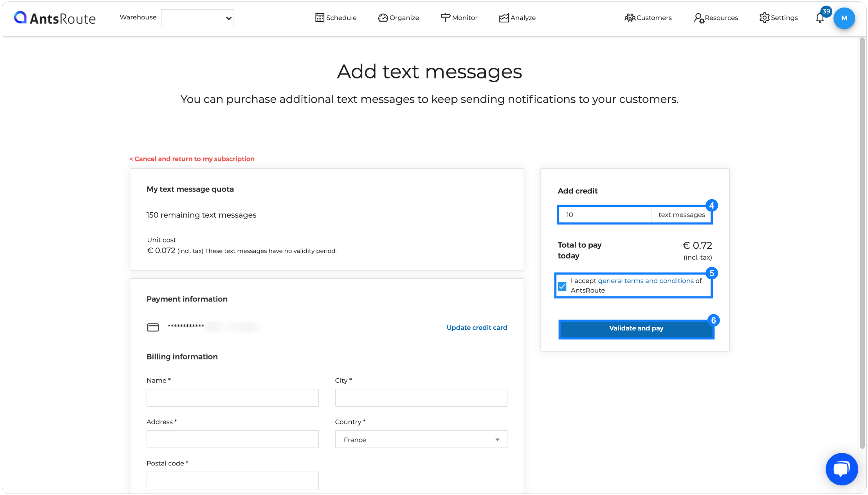The height and width of the screenshot is (495, 868).
Task: Click the 'Total to pay today' label
Action: point(579,250)
